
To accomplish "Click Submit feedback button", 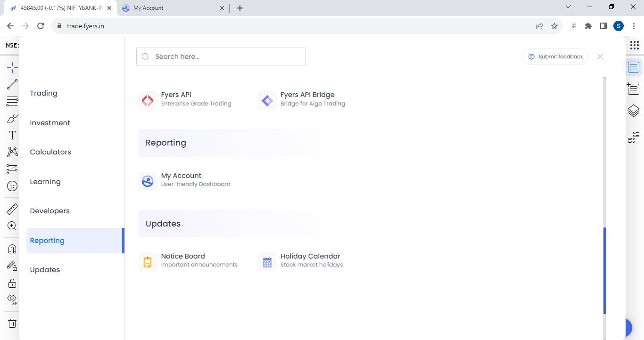I will [x=555, y=57].
